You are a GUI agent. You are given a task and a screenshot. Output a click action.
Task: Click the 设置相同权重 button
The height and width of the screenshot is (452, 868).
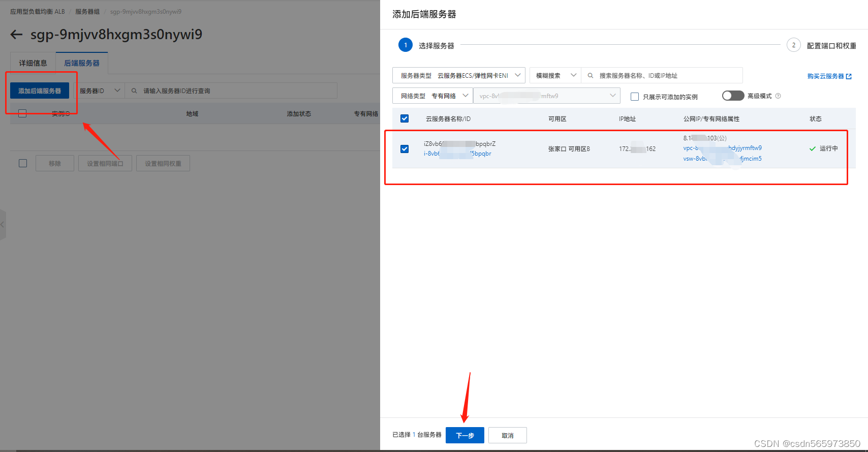163,163
